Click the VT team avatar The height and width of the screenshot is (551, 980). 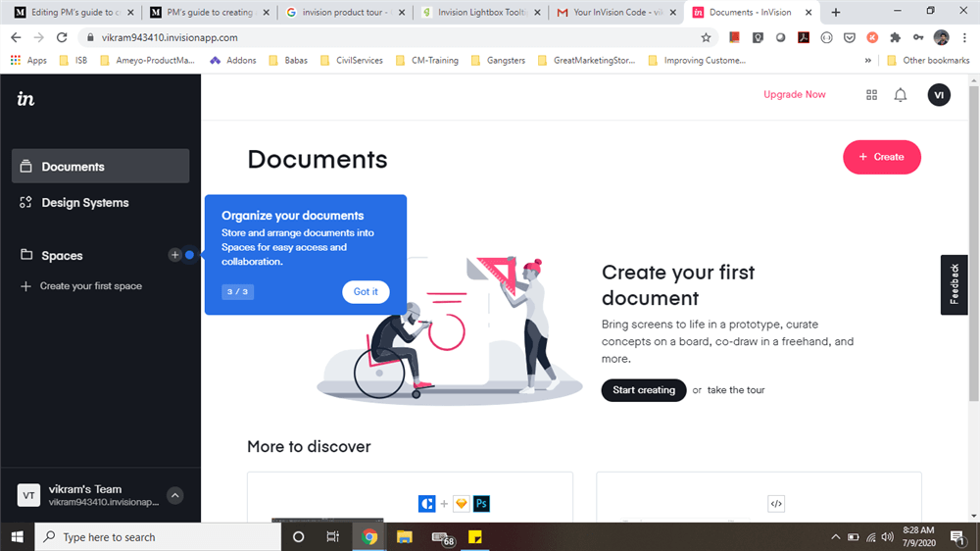tap(28, 495)
